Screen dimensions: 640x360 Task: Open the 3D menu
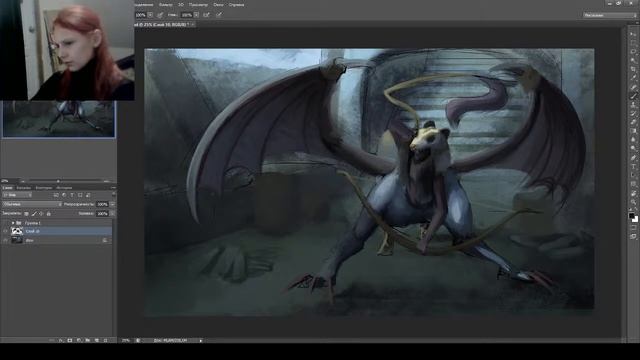tap(181, 5)
